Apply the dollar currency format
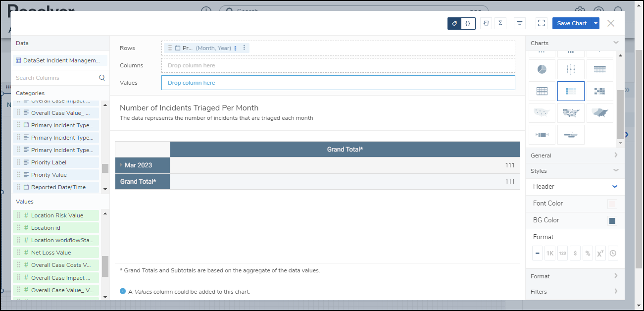Viewport: 644px width, 311px height. (x=575, y=253)
